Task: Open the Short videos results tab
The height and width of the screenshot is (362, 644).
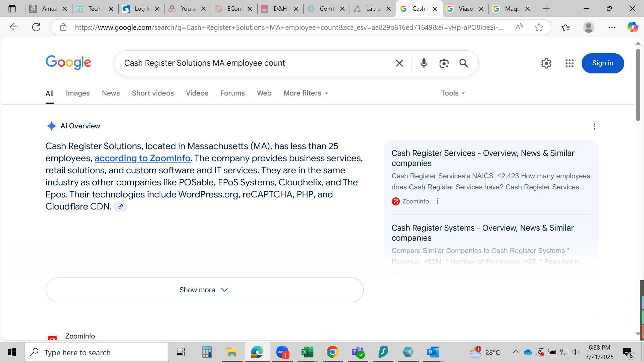Action: click(x=153, y=93)
